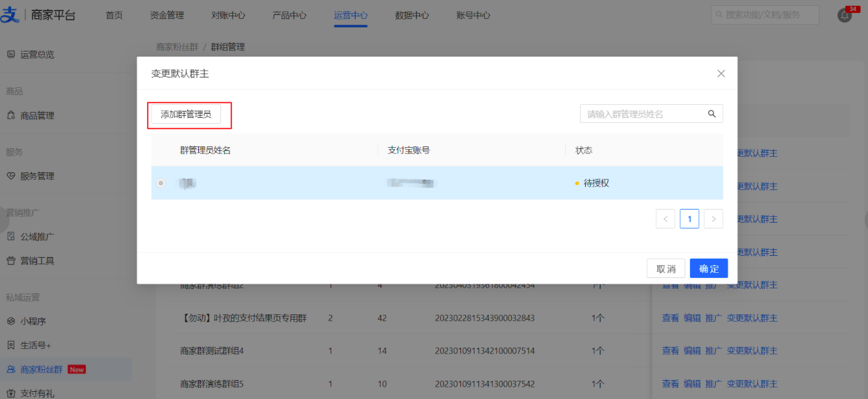Viewport: 868px width, 399px height.
Task: Select page 1 in pagination
Action: (689, 219)
